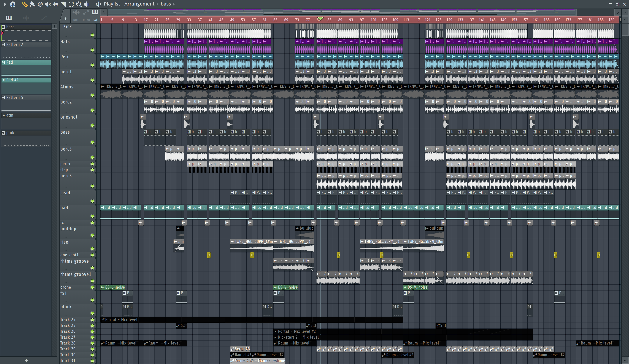Click the vertical scrollbar handle
The height and width of the screenshot is (364, 629).
(x=625, y=29)
